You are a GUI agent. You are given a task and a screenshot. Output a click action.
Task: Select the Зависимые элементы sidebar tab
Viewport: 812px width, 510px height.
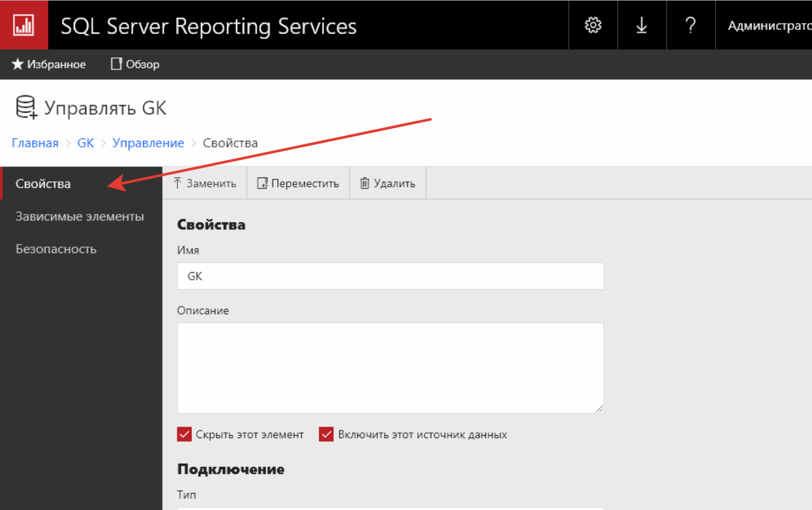tap(81, 216)
